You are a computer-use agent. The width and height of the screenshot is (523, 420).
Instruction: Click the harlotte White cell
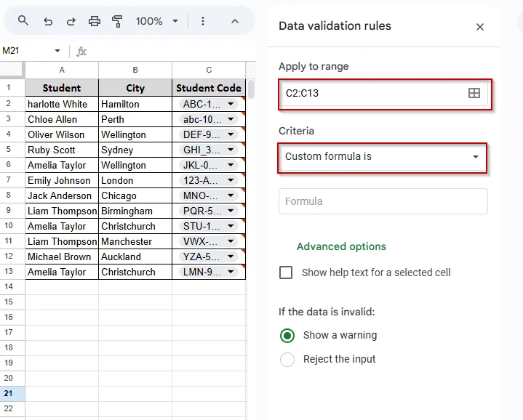pos(62,104)
